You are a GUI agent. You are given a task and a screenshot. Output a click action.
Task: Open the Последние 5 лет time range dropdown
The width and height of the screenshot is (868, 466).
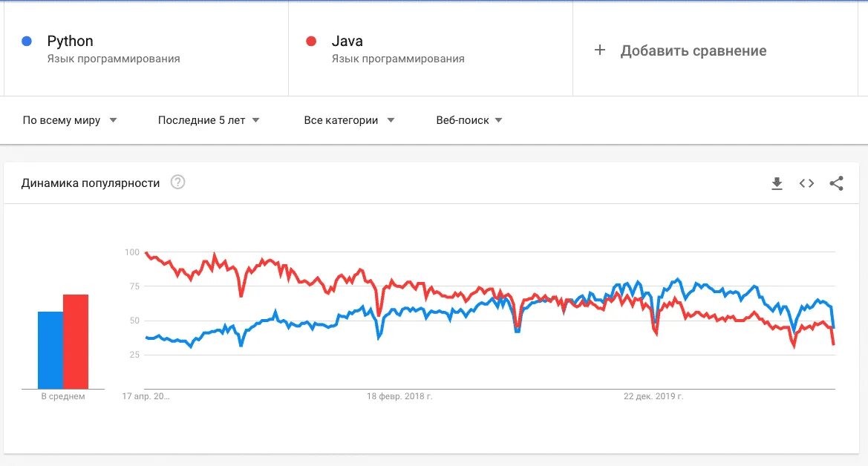point(209,120)
